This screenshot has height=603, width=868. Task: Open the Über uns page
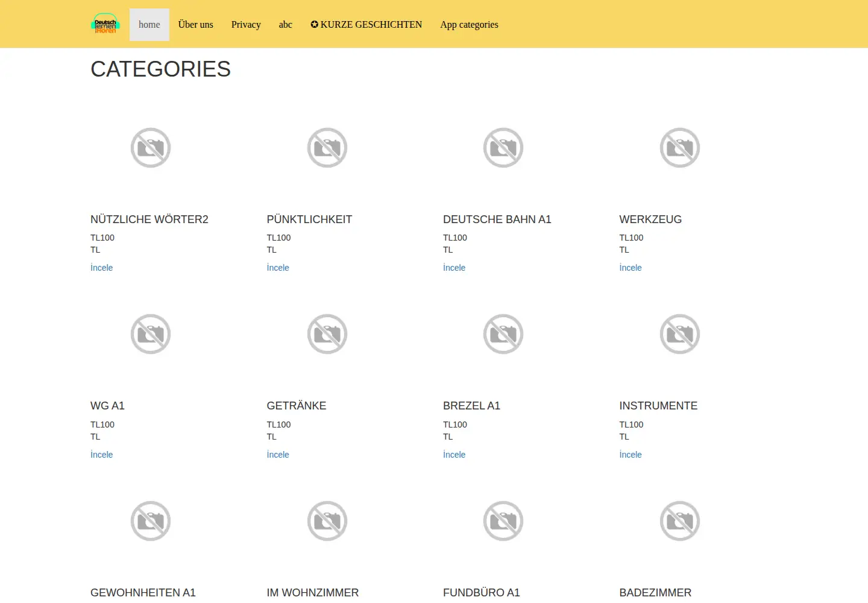[196, 25]
